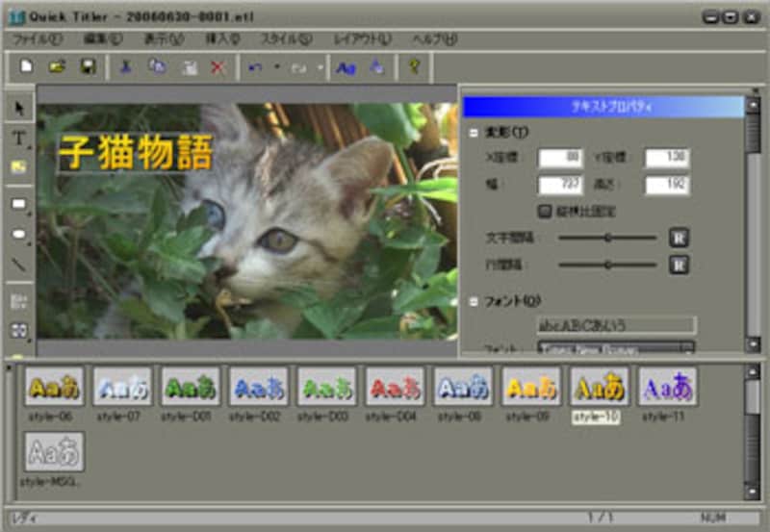The width and height of the screenshot is (770, 532).
Task: Collapse the フォント section
Action: pyautogui.click(x=474, y=301)
